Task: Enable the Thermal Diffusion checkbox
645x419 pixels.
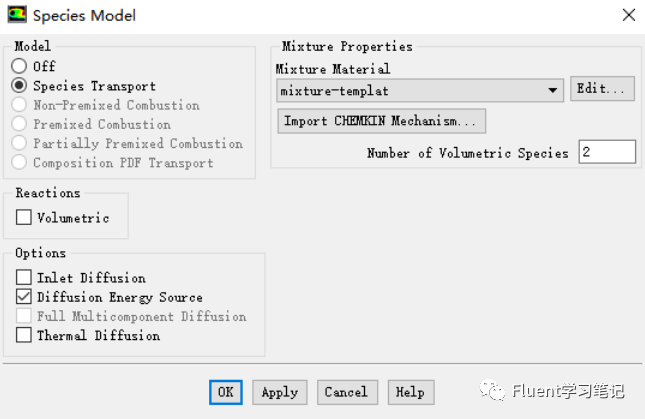Action: (x=23, y=335)
